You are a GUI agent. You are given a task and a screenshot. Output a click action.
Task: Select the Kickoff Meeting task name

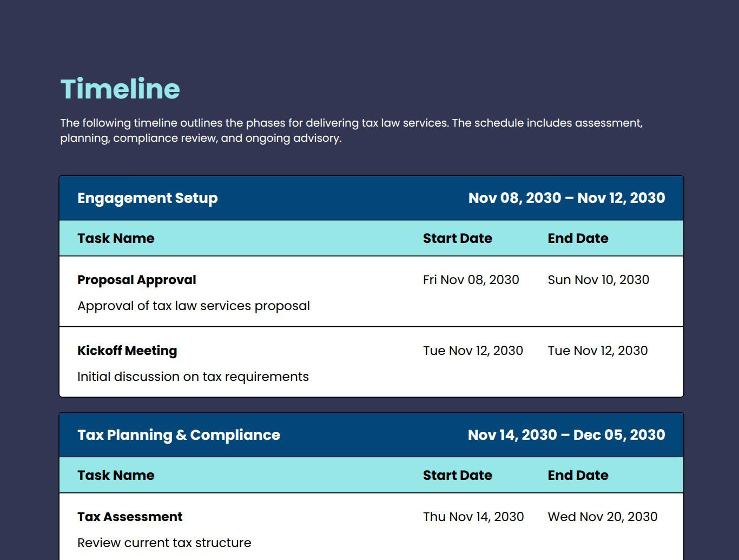[127, 351]
